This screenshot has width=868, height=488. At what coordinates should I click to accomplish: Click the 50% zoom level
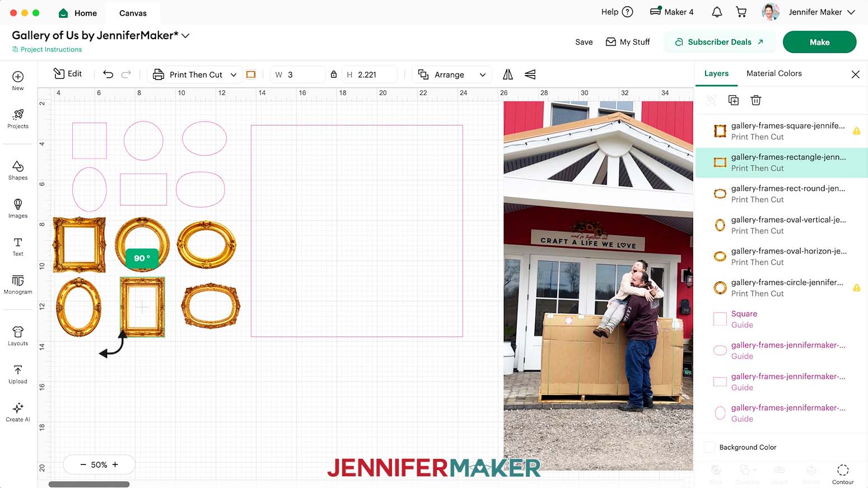pyautogui.click(x=99, y=464)
